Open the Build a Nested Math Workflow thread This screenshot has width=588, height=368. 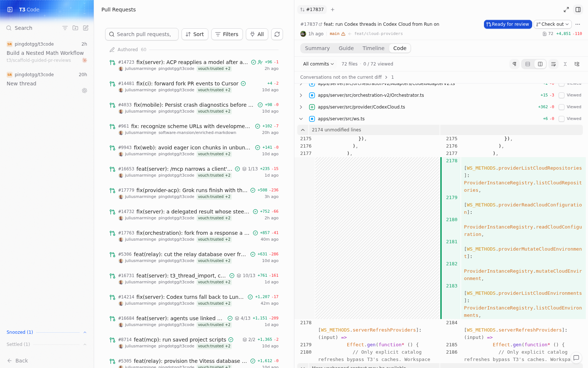point(47,52)
